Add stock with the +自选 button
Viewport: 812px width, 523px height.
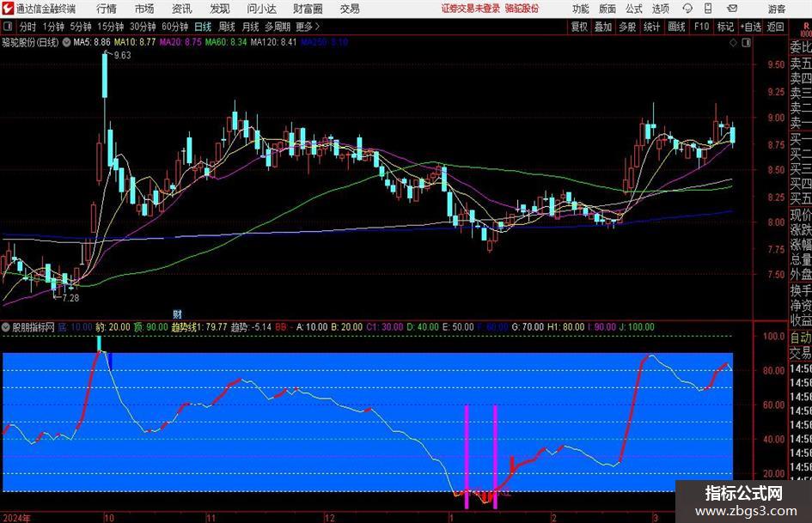(750, 27)
